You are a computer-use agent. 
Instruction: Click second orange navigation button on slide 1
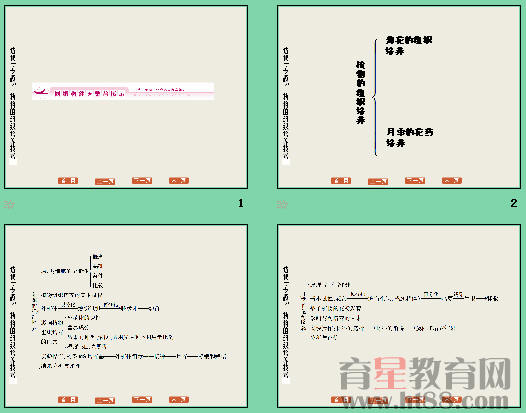click(105, 182)
